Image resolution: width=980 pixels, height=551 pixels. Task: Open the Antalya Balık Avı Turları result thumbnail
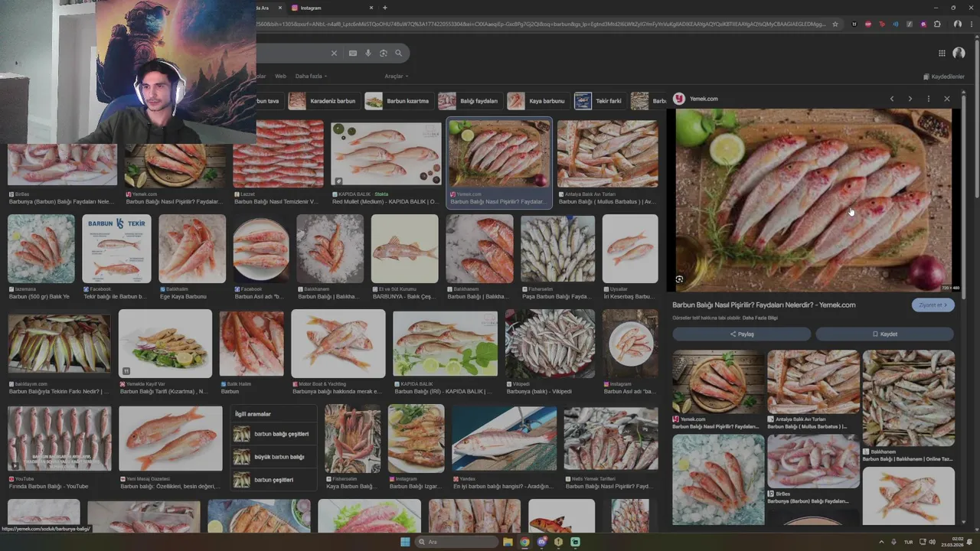click(x=607, y=153)
